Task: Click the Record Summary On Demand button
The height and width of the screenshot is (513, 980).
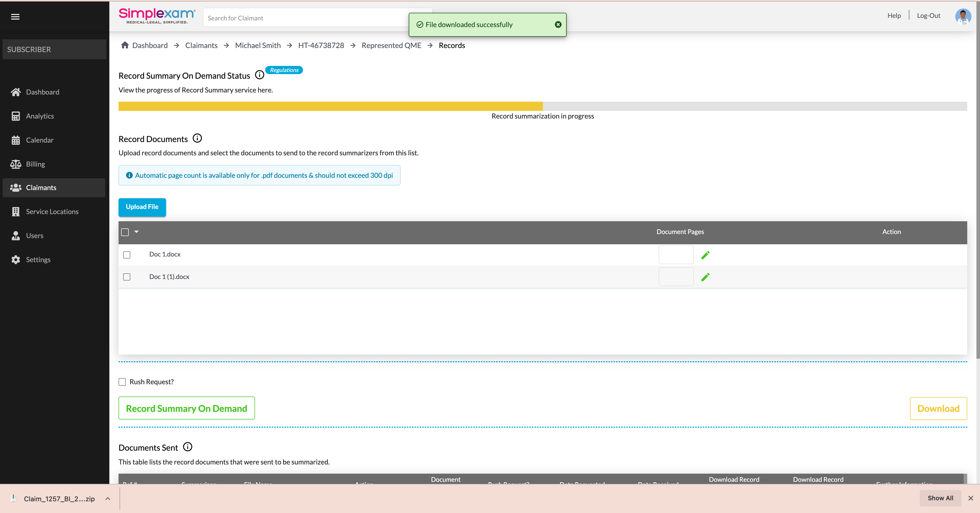Action: (186, 408)
